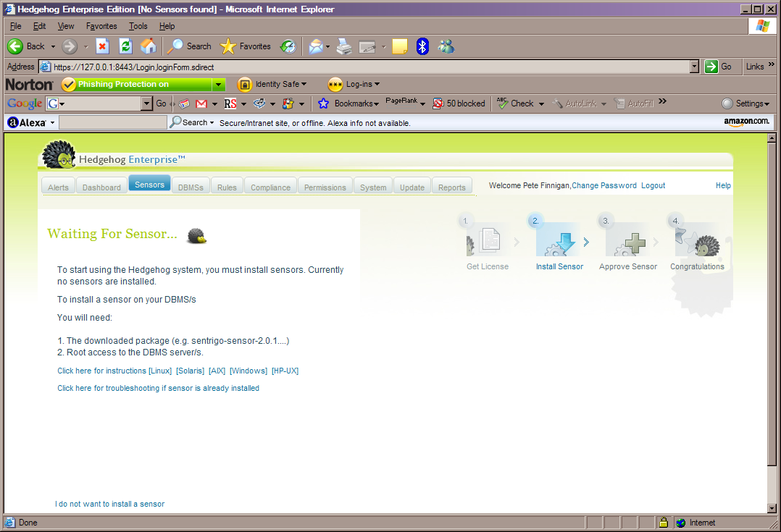The height and width of the screenshot is (532, 781).
Task: Expand the Bookmarks dropdown
Action: point(377,104)
